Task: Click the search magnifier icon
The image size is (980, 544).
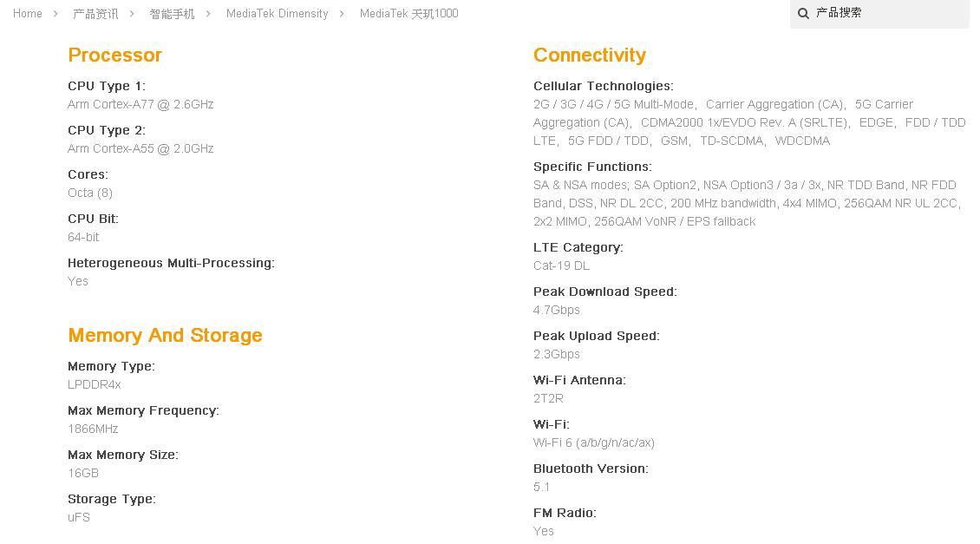Action: tap(803, 13)
